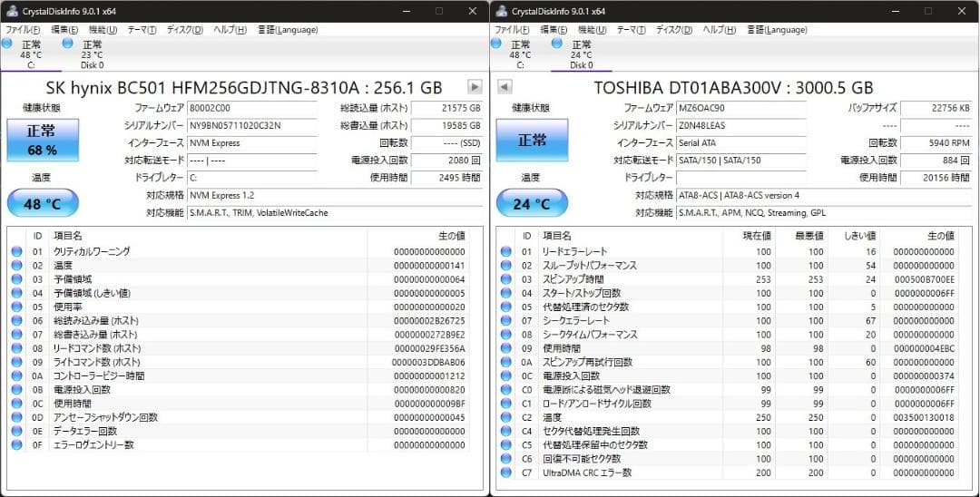980x497 pixels.
Task: Open 機能 menu in left window
Action: click(103, 29)
